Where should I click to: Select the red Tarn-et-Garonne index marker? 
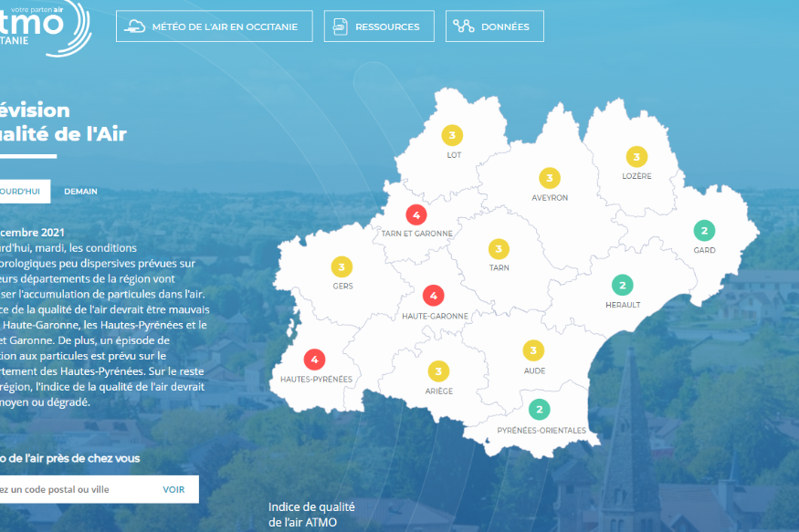click(416, 214)
